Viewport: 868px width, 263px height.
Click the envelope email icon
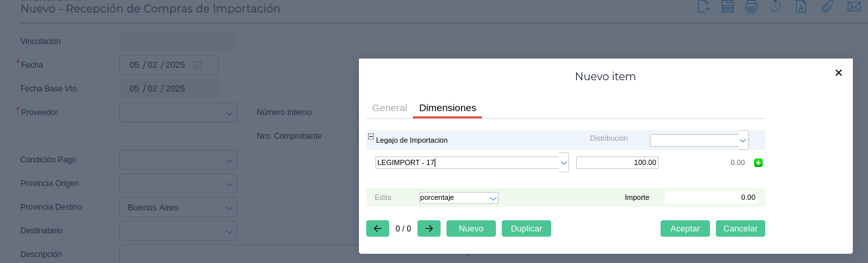(x=854, y=7)
